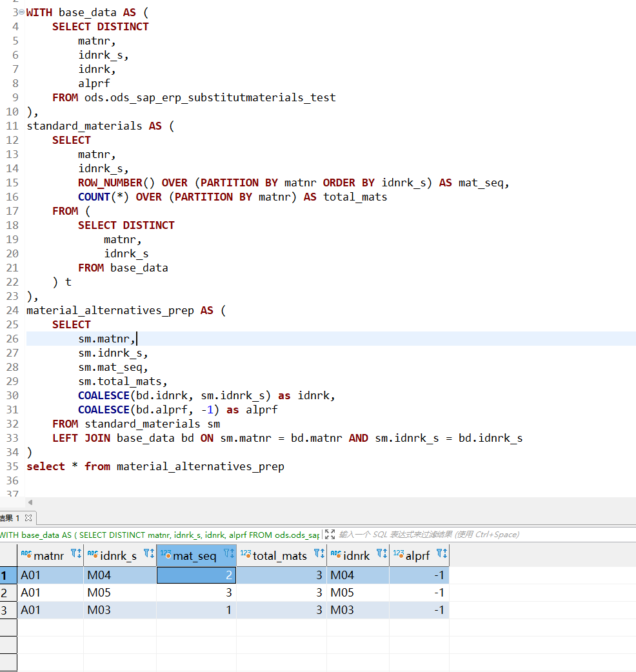Click the executed SQL text above the grid
This screenshot has width=636, height=672.
point(161,535)
